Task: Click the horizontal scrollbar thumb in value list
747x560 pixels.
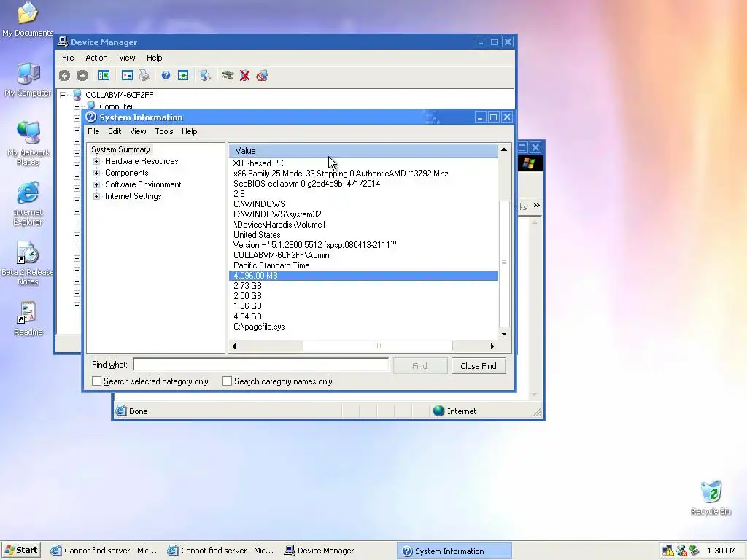Action: click(x=378, y=346)
